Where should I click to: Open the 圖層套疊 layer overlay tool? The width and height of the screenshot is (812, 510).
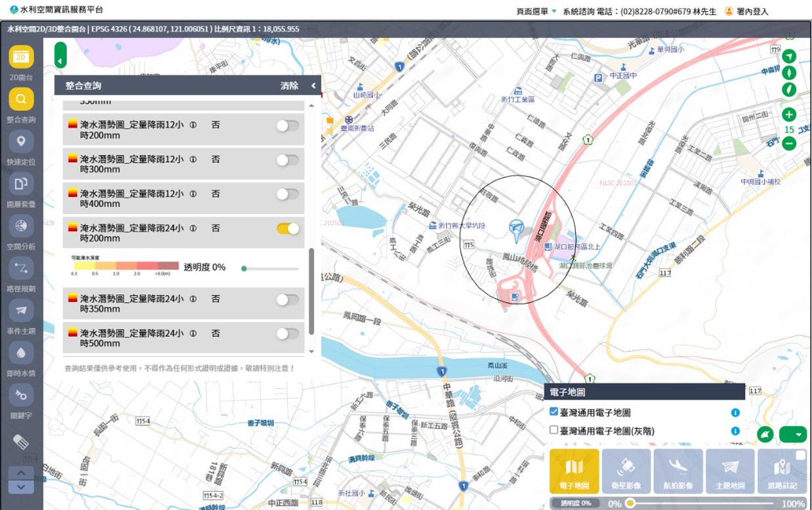pyautogui.click(x=21, y=184)
